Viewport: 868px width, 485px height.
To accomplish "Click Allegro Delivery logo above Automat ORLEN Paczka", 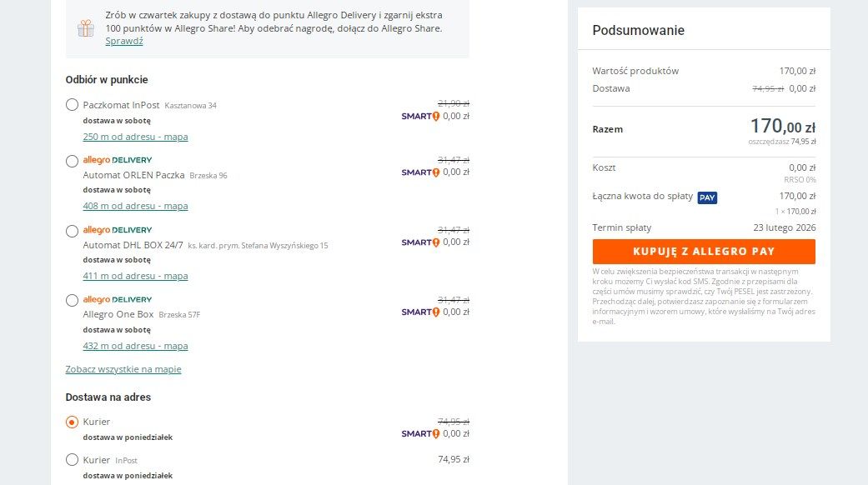I will point(118,160).
